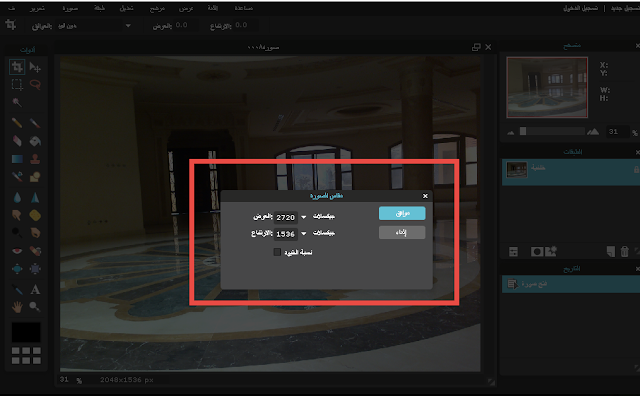
Task: Open the width value dropdown arrow
Action: pyautogui.click(x=303, y=217)
